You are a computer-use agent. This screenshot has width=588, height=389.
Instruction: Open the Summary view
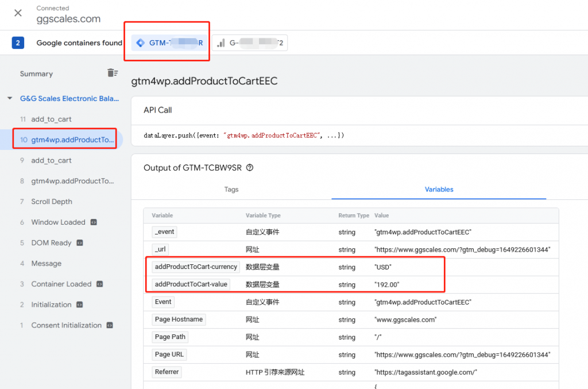(36, 74)
